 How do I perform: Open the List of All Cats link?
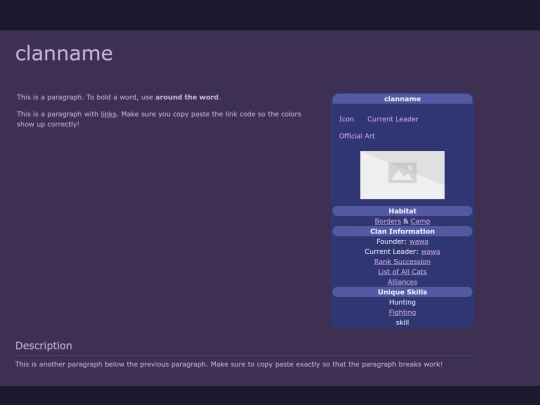click(402, 272)
